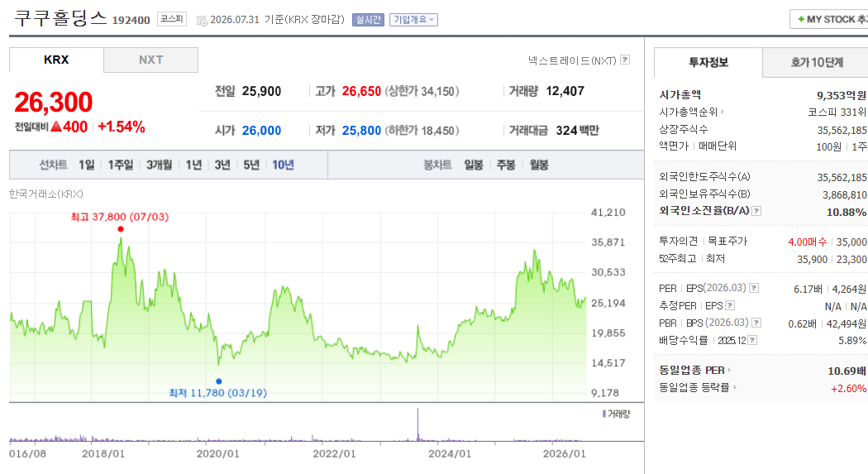The height and width of the screenshot is (474, 868).
Task: Click the stock code 192400
Action: click(131, 21)
